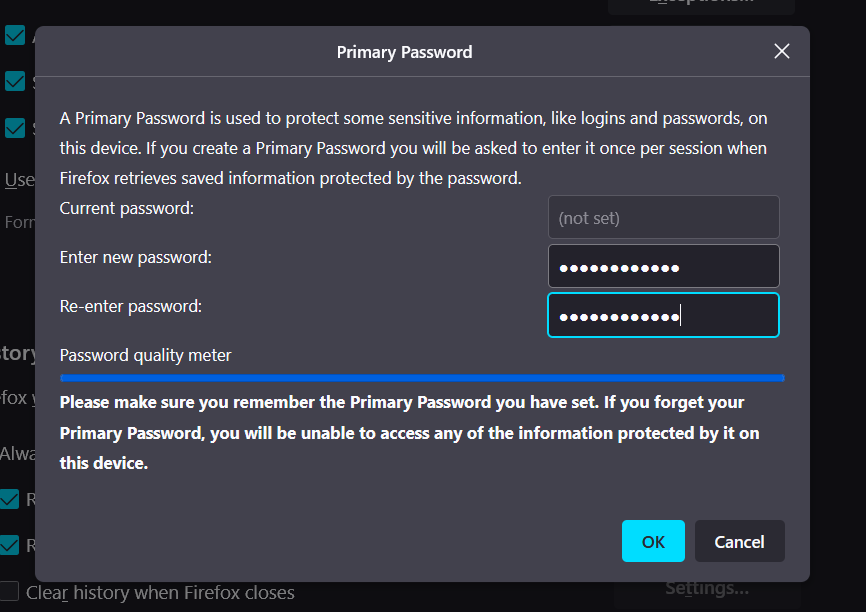Toggle the third checked checkbox above the Use label

[x=15, y=127]
